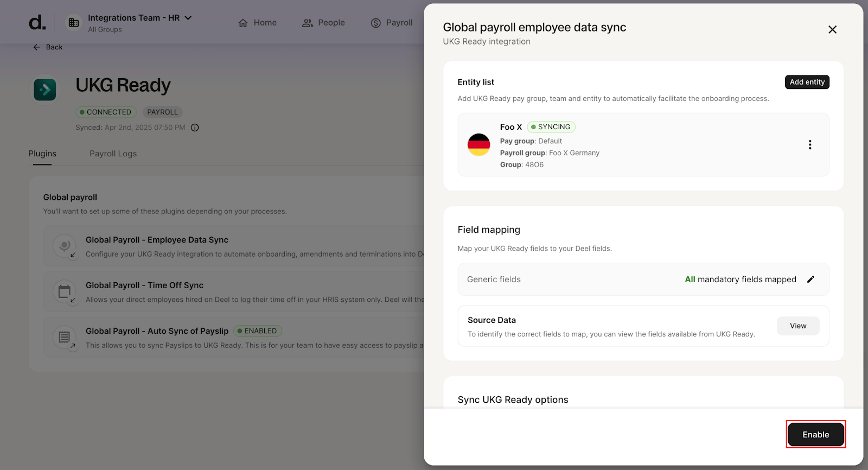This screenshot has height=470, width=868.
Task: Click the Synced: Apr 2nd, 2025 timestamp
Action: pos(130,128)
